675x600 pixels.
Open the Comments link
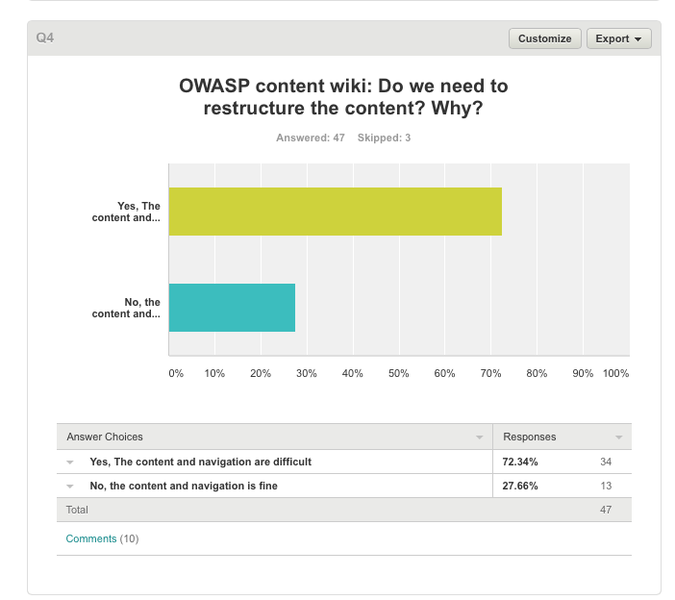[x=91, y=539]
